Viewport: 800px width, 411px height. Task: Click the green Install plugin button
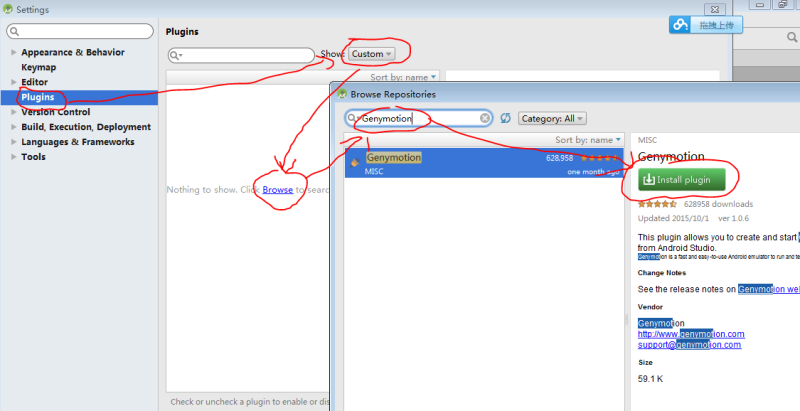pyautogui.click(x=681, y=179)
